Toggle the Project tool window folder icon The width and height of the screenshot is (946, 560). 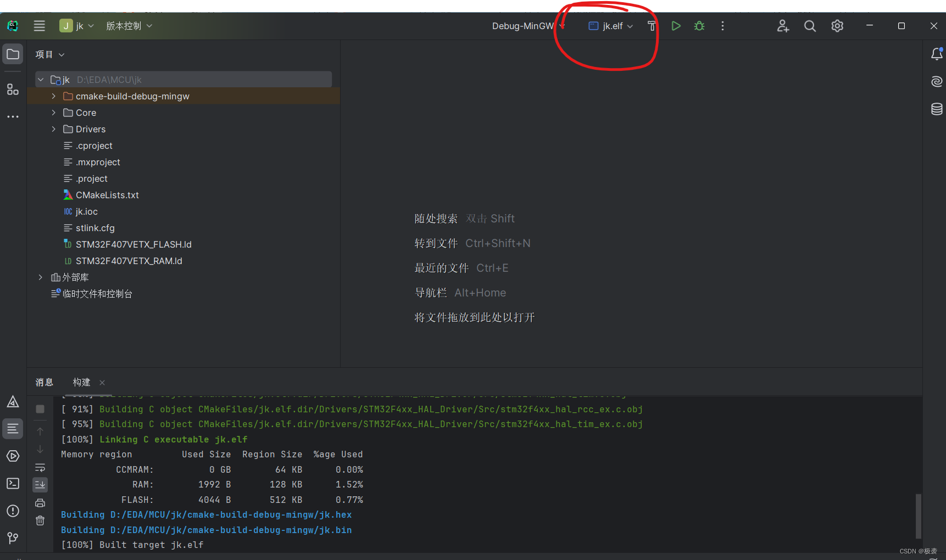pos(13,54)
